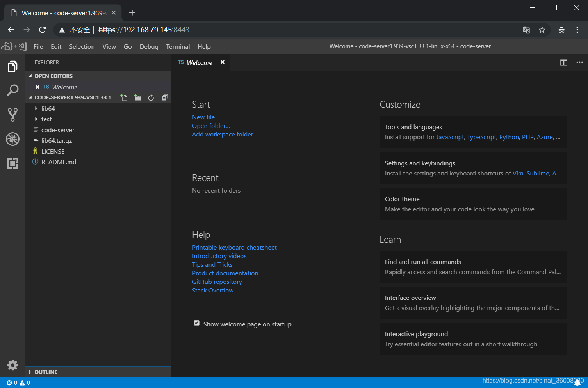This screenshot has height=388, width=588.
Task: Open the notifications bell in the status bar
Action: tap(577, 383)
